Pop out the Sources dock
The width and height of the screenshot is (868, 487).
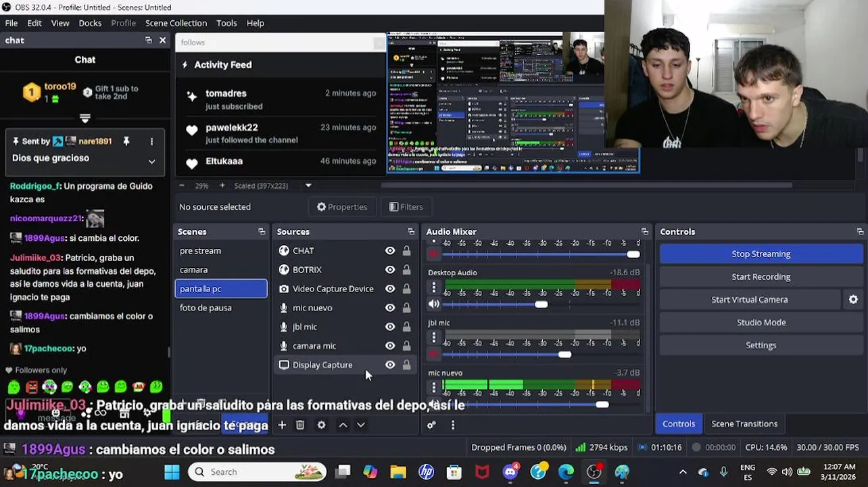pos(410,231)
